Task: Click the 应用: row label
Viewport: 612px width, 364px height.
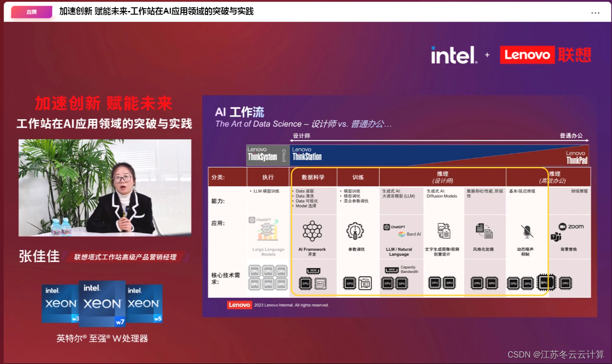Action: point(218,224)
